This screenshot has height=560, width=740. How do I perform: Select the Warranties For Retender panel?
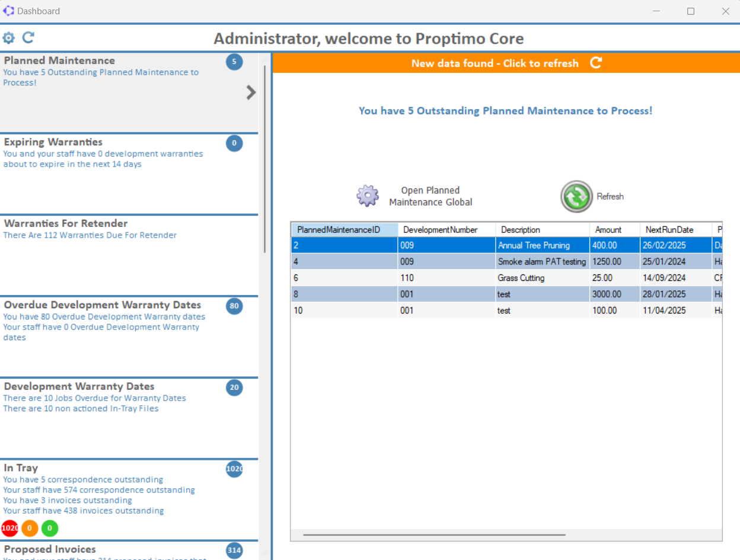pyautogui.click(x=129, y=255)
